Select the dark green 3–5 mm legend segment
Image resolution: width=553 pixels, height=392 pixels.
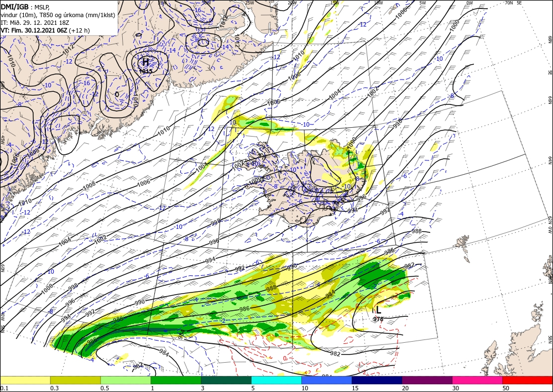point(226,380)
